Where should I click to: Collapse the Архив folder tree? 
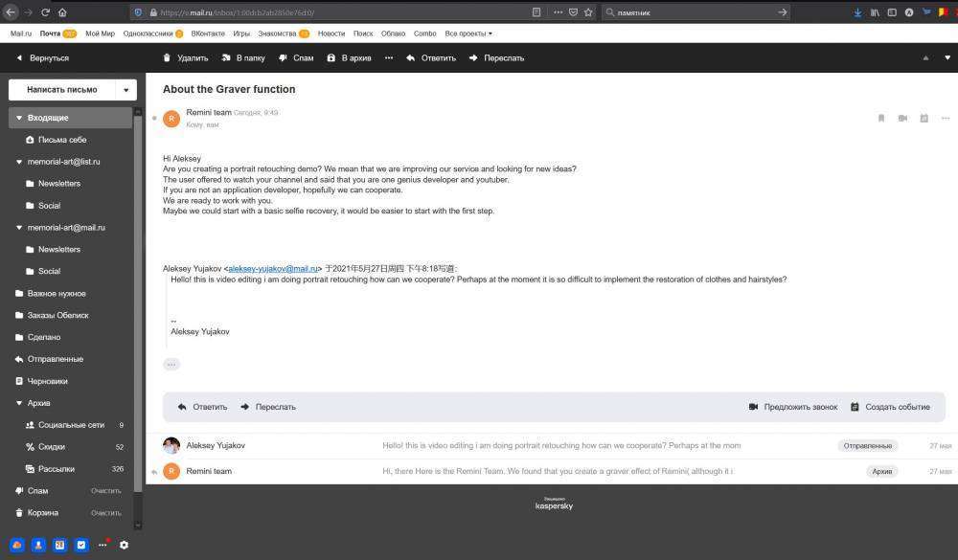pyautogui.click(x=19, y=403)
